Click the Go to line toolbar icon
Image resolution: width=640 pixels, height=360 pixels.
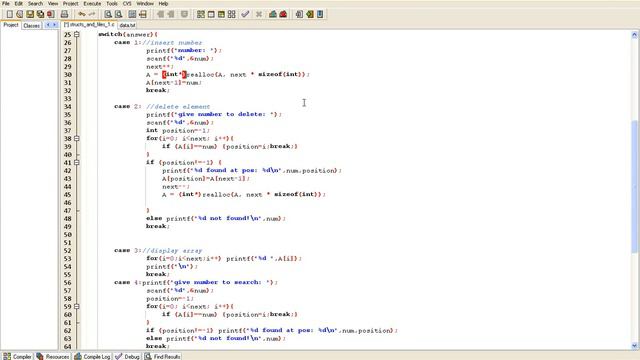[142, 14]
